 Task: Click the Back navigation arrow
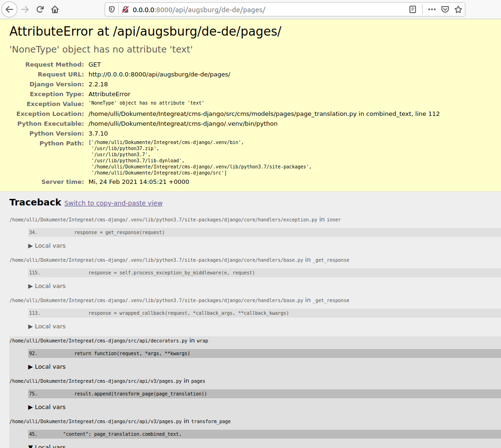pyautogui.click(x=9, y=9)
